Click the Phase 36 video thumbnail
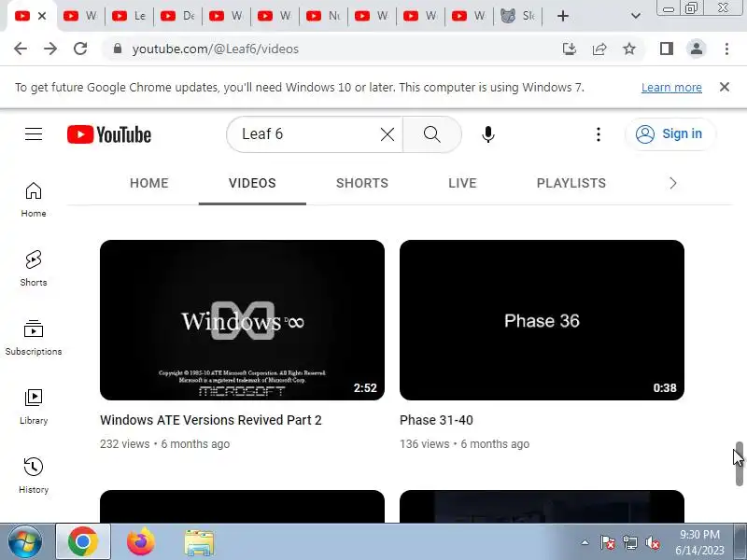The width and height of the screenshot is (747, 560). click(542, 320)
